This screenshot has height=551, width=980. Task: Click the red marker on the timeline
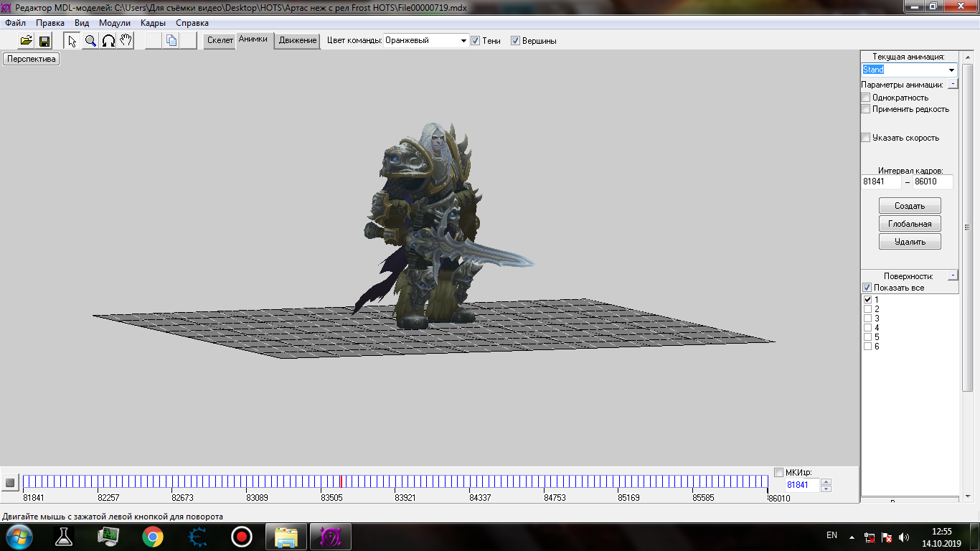click(341, 481)
